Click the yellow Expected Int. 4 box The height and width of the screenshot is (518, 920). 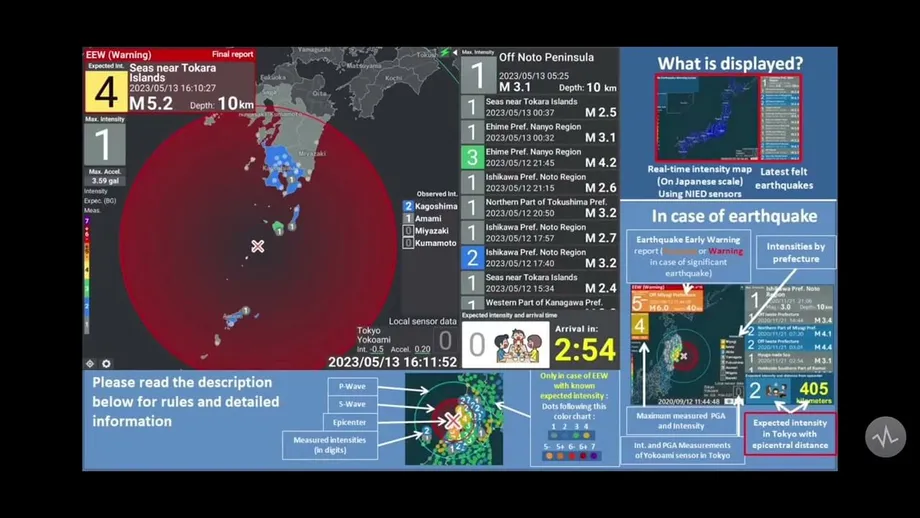106,92
